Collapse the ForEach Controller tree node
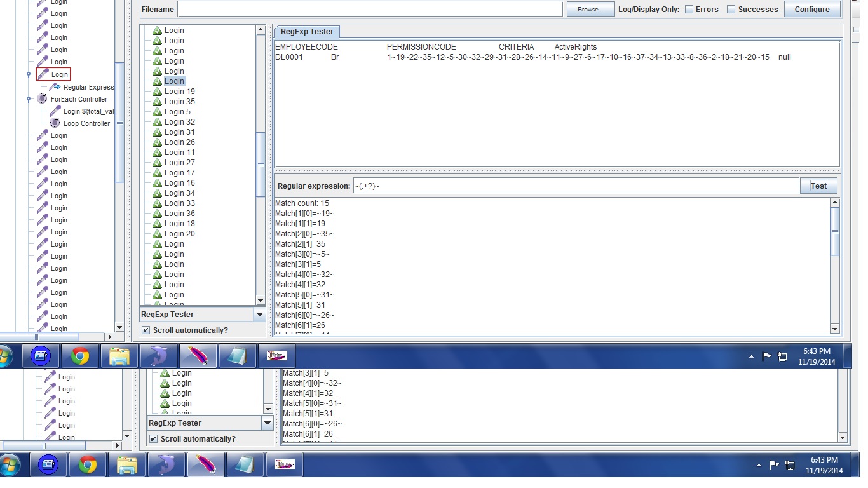868x488 pixels. coord(29,99)
